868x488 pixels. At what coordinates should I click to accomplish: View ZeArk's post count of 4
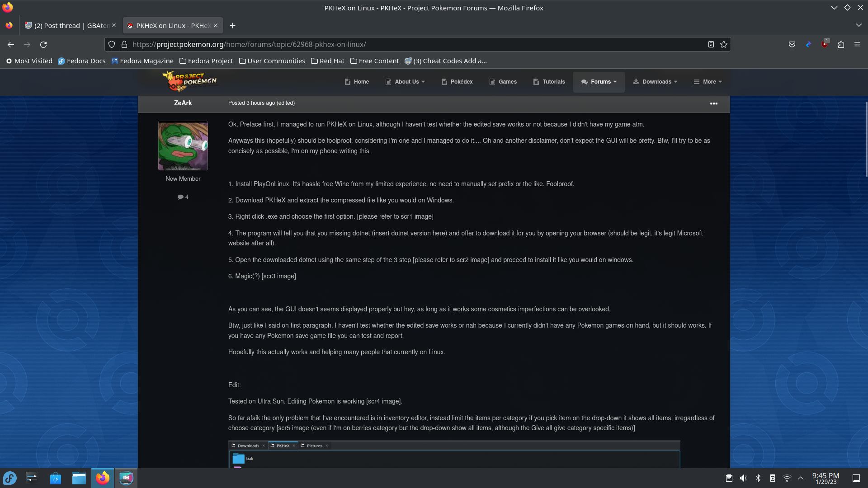183,197
